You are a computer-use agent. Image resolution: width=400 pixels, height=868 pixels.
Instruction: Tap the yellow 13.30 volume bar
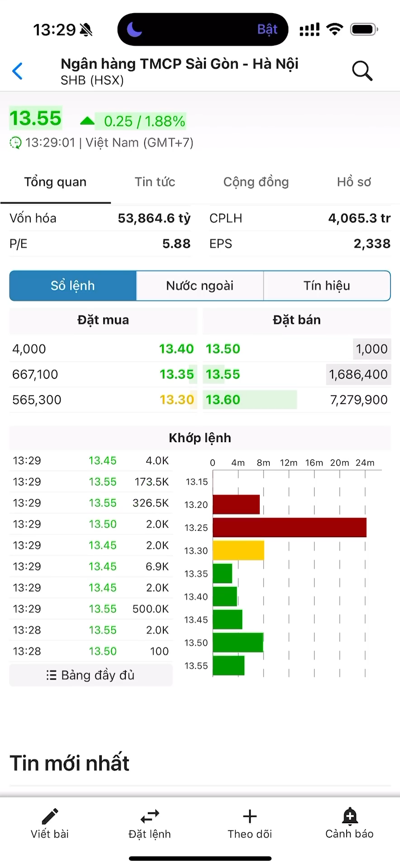[238, 551]
